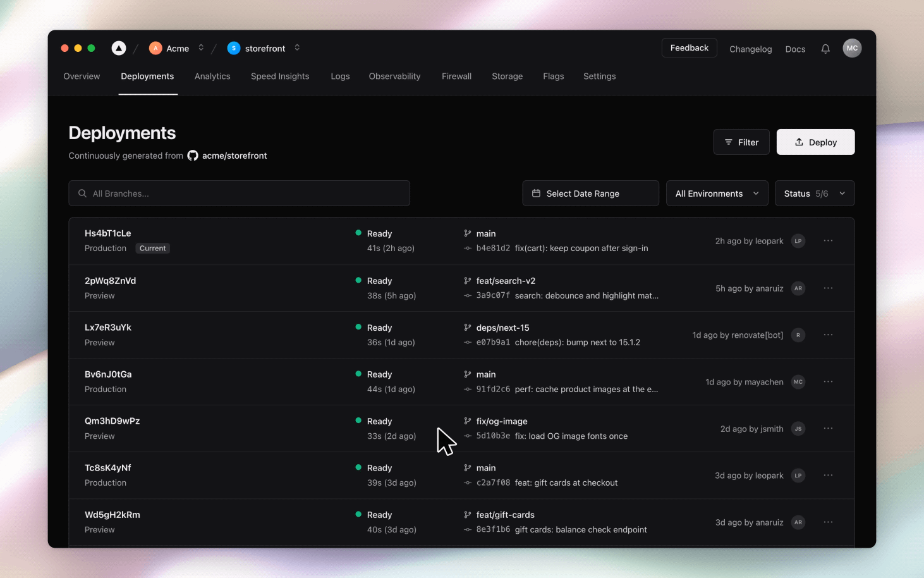Switch to the Analytics tab
The height and width of the screenshot is (578, 924).
212,77
